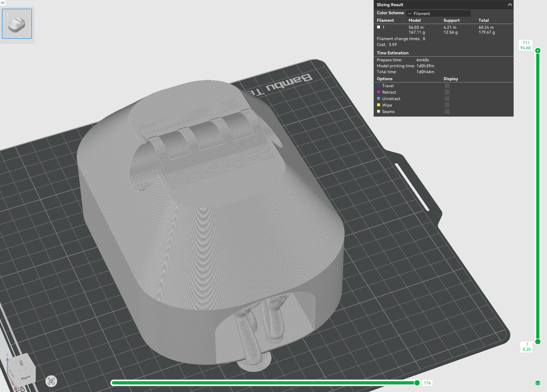Click the blue Travel color swatch
Screen dimensions: 547x392
(x=379, y=86)
